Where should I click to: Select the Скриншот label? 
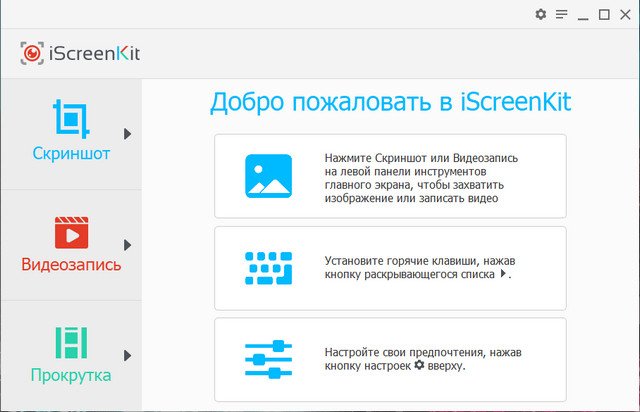click(x=71, y=154)
